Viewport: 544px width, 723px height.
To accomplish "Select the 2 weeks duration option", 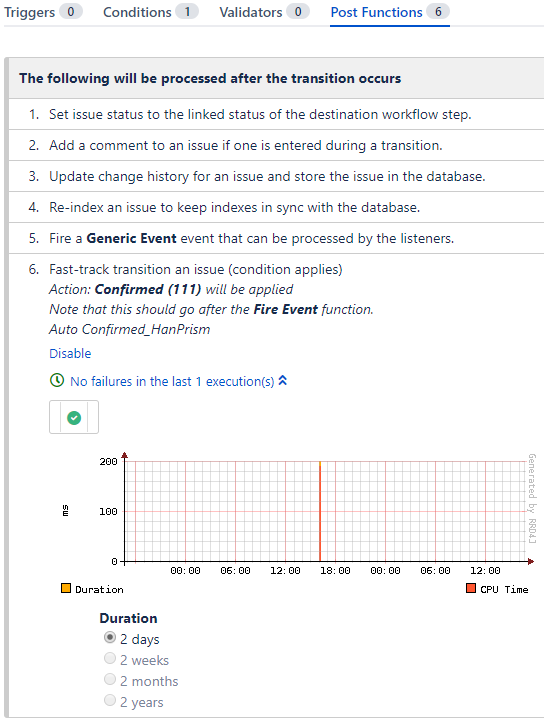I will (x=110, y=658).
